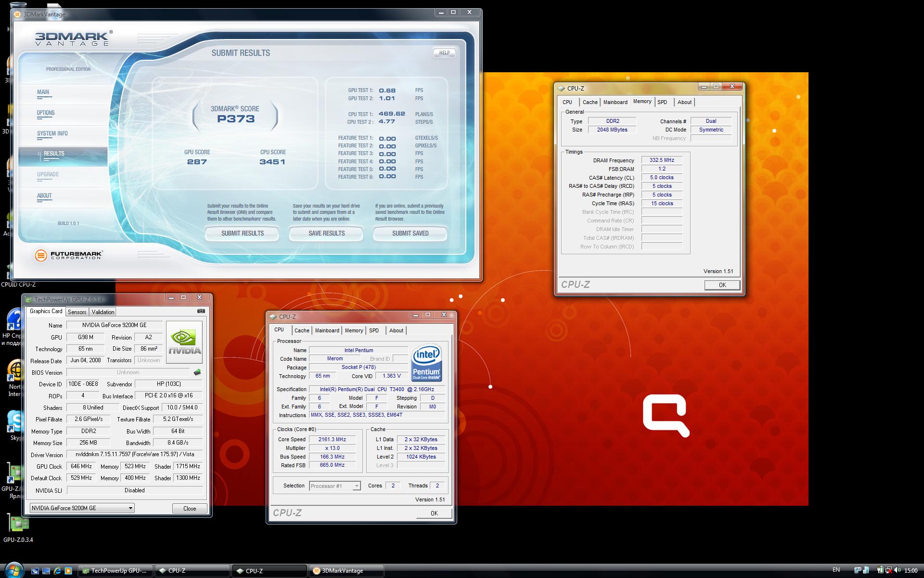The height and width of the screenshot is (578, 924).
Task: Click GPU-Z window title bar icon
Action: [28, 300]
